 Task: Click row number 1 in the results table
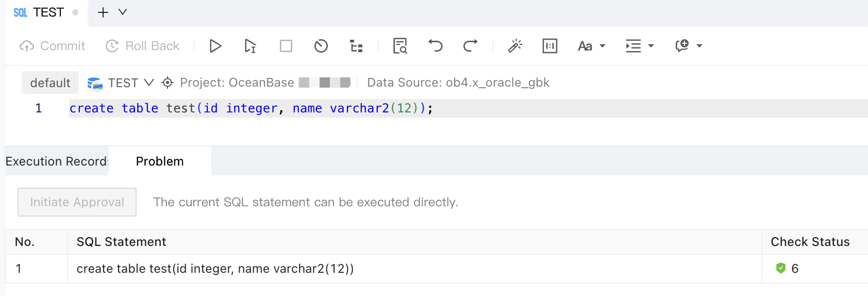(x=19, y=269)
